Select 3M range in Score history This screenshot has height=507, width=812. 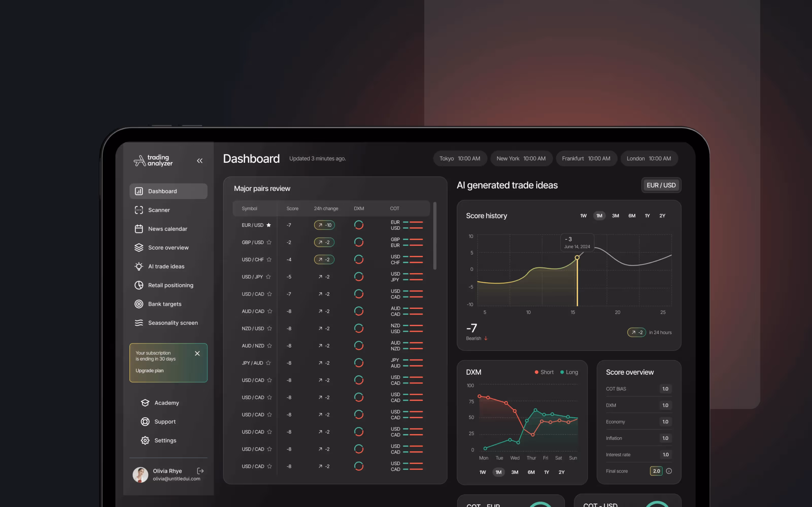click(x=615, y=216)
